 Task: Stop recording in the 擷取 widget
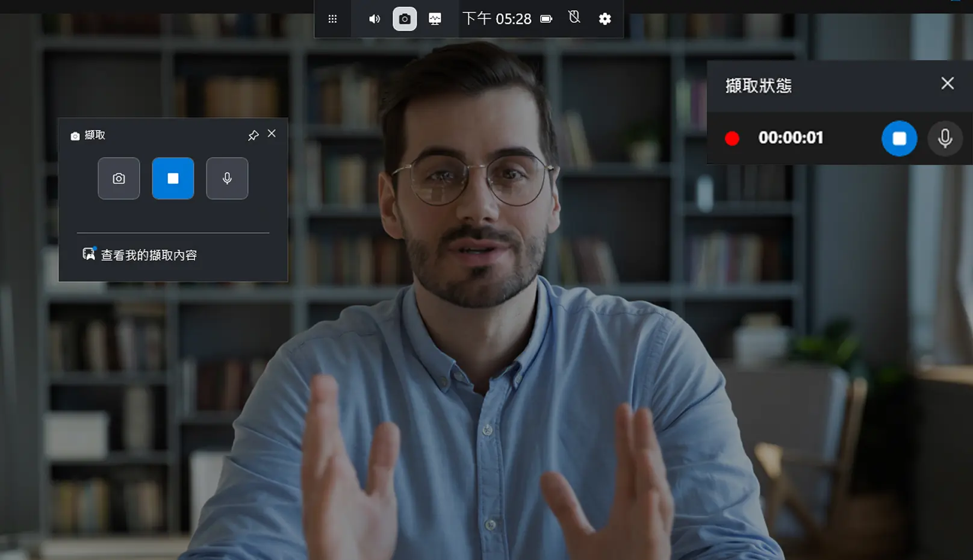tap(173, 178)
